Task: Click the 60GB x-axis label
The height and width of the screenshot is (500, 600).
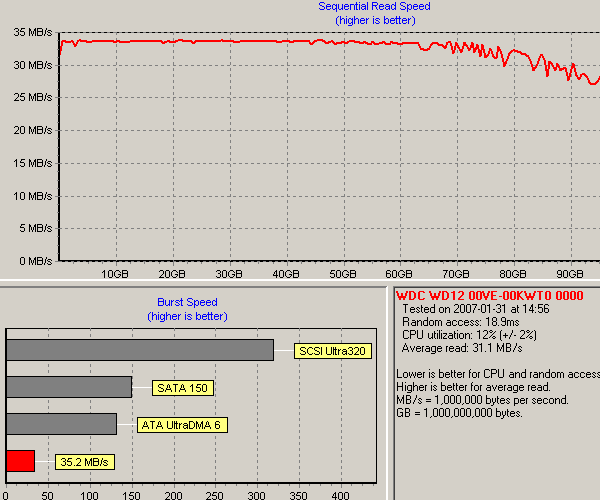Action: pos(399,274)
